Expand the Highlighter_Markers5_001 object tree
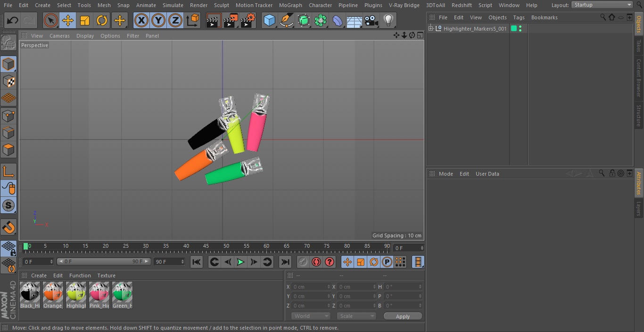This screenshot has width=644, height=332. point(431,29)
